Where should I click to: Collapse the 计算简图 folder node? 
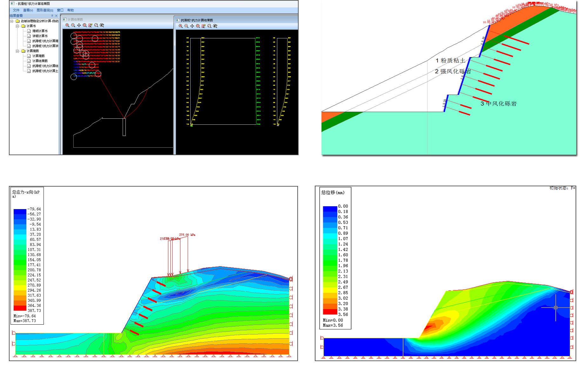coord(17,51)
